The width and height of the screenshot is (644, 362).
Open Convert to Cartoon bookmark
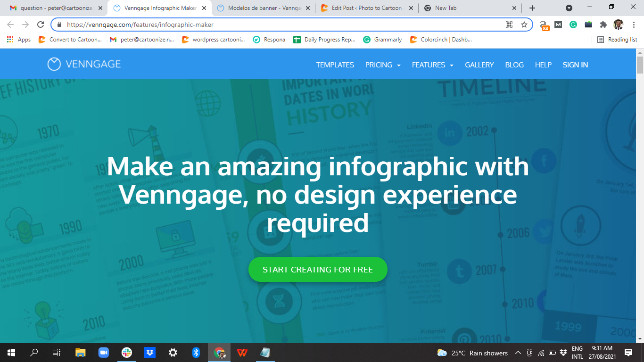[x=70, y=40]
